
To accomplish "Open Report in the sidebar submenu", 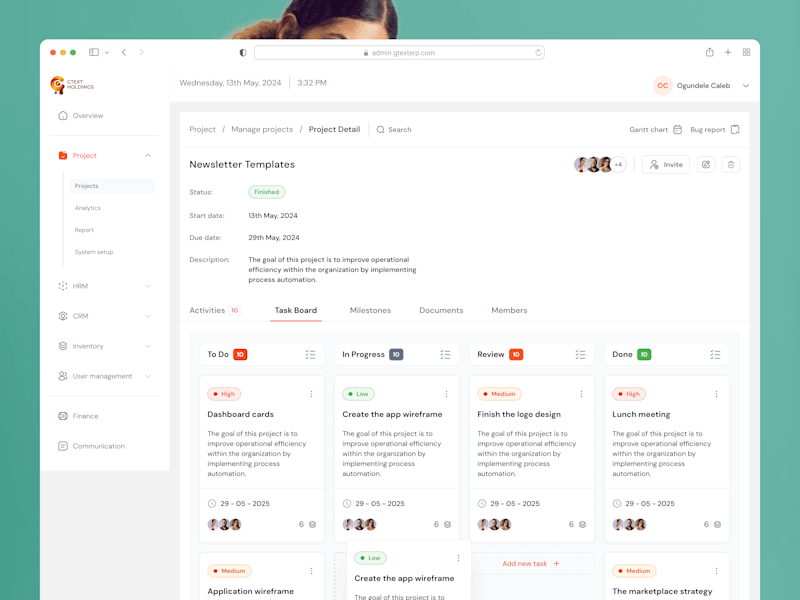I will click(x=84, y=230).
